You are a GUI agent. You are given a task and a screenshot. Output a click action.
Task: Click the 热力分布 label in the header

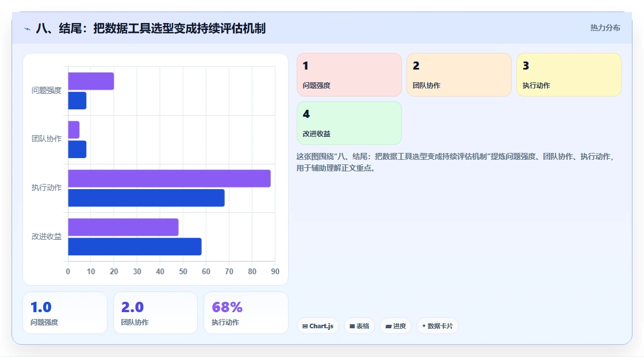click(605, 28)
